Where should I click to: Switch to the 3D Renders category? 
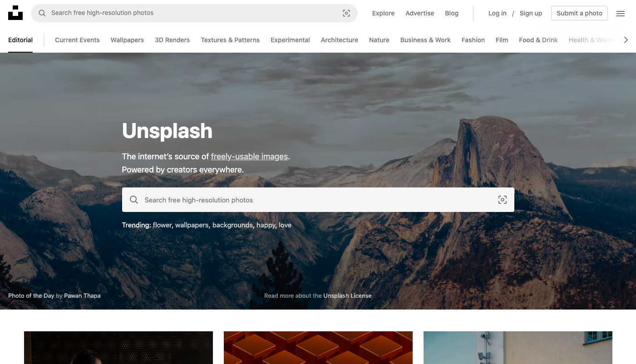pyautogui.click(x=173, y=40)
